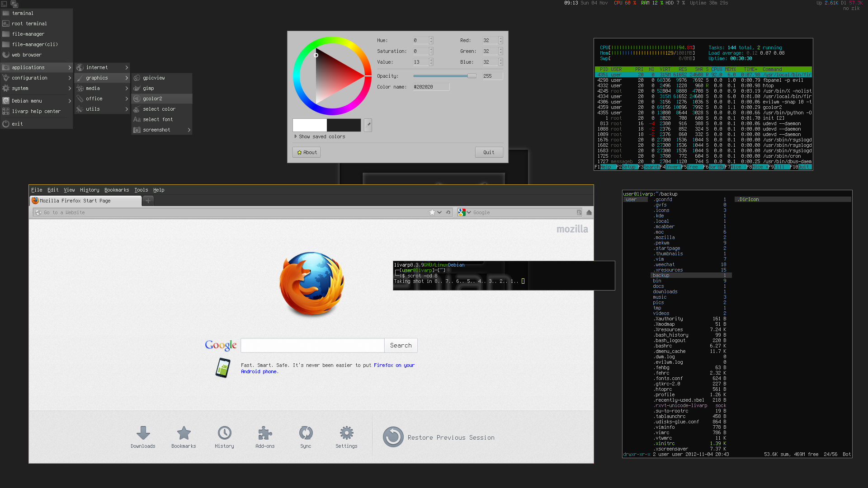Open file-manager from the menu

[36, 34]
